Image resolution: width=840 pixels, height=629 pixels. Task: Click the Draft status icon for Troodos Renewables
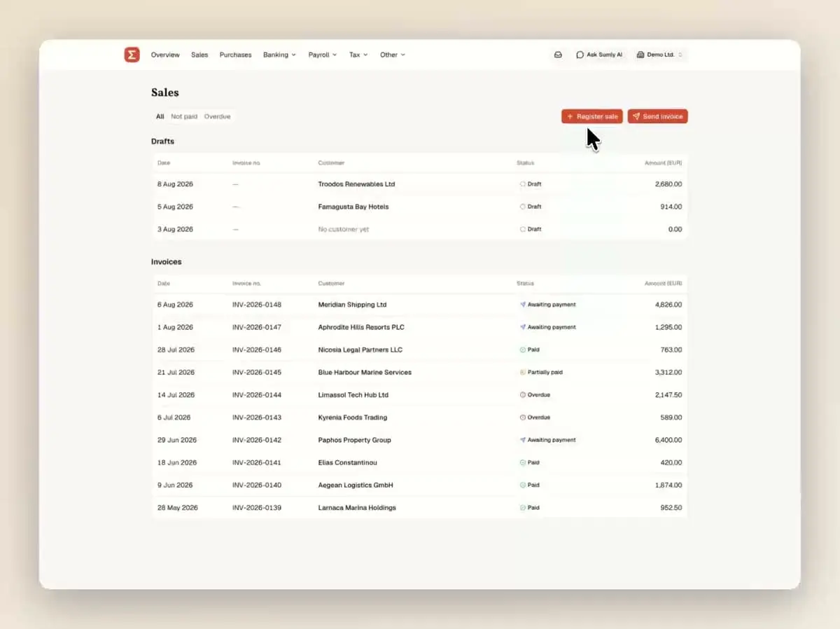pos(522,184)
